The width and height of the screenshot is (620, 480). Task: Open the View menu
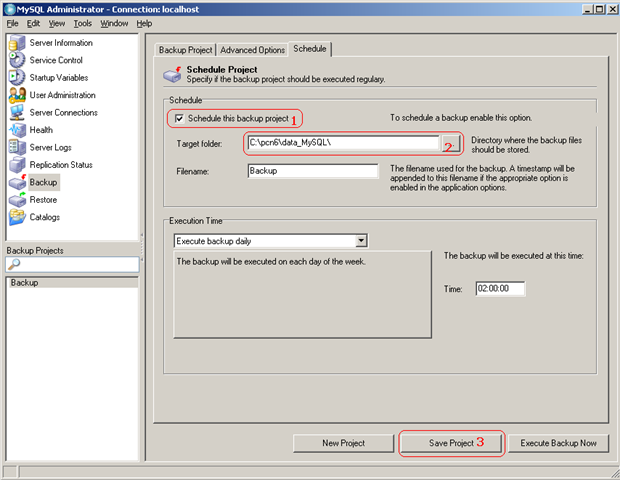click(57, 24)
